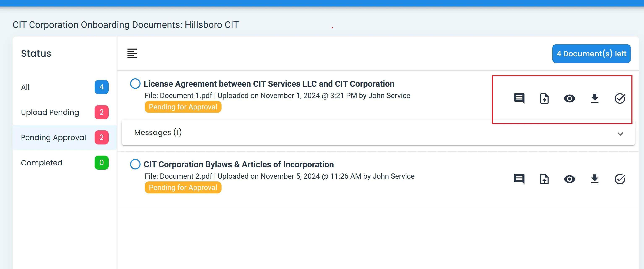Preview Bylaws document with eye icon
Viewport: 644px width, 269px height.
(x=570, y=179)
